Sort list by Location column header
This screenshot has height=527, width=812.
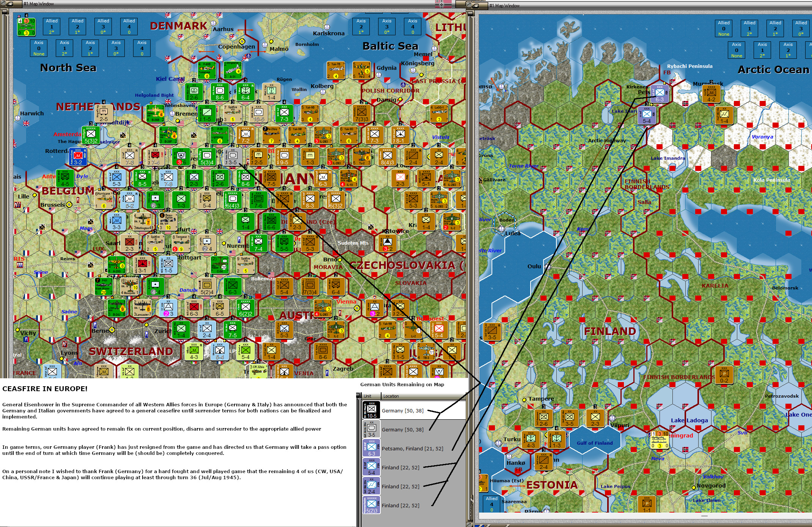(x=391, y=396)
